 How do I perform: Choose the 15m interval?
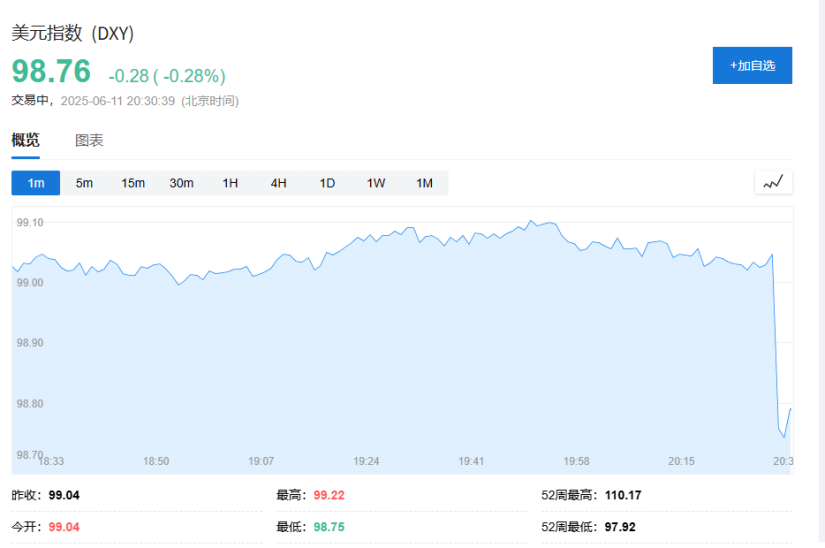pos(133,183)
